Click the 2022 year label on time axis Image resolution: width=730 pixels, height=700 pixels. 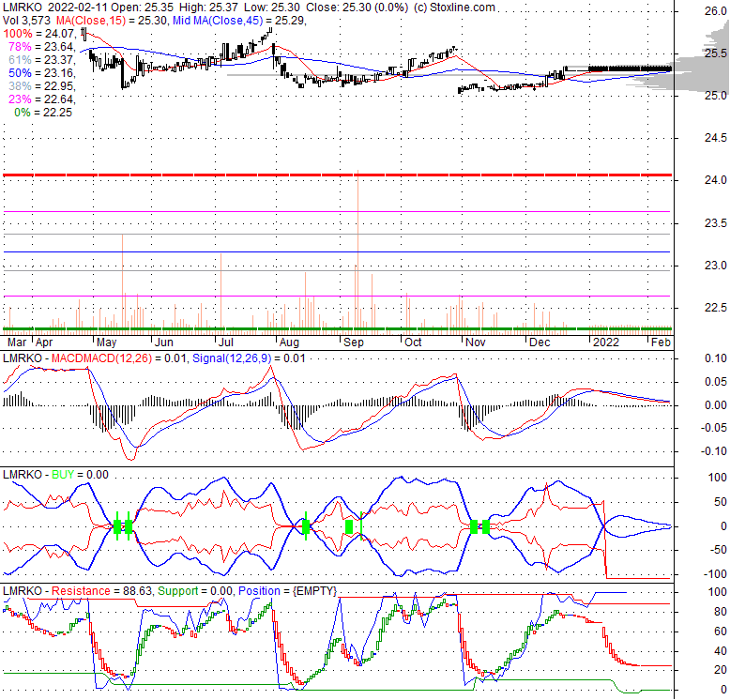(606, 342)
